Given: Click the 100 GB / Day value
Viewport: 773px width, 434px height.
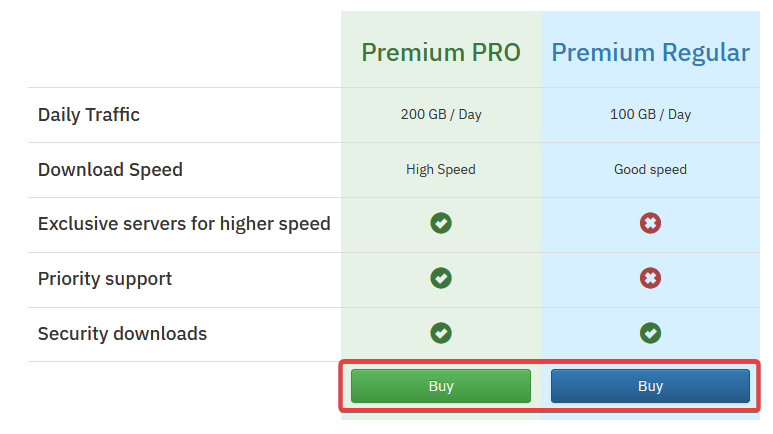Looking at the screenshot, I should click(x=650, y=114).
